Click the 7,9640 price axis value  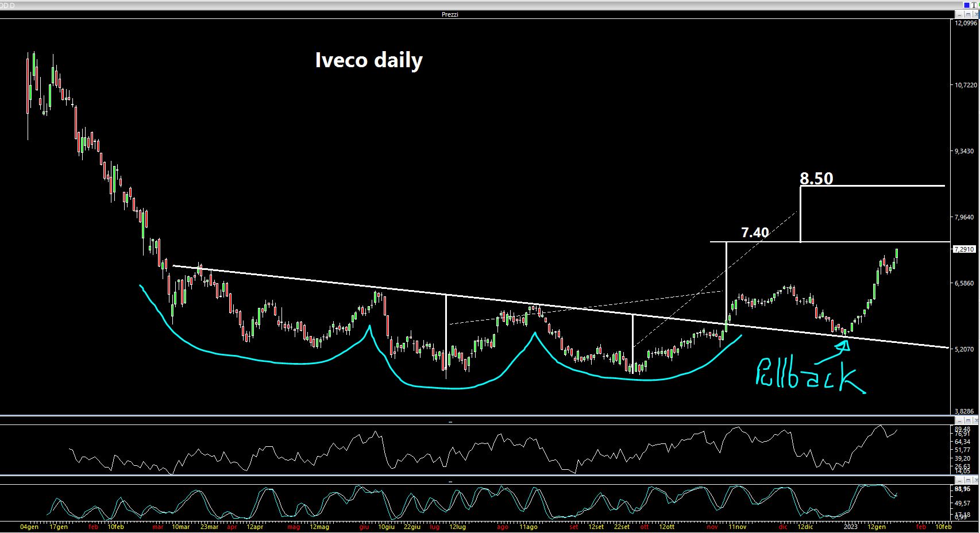tap(964, 217)
